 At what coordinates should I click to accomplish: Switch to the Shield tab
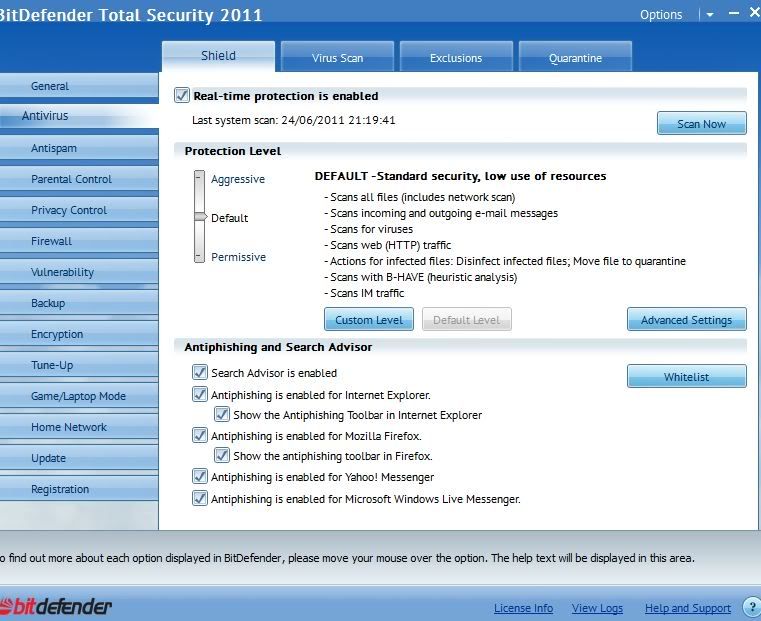click(x=218, y=56)
